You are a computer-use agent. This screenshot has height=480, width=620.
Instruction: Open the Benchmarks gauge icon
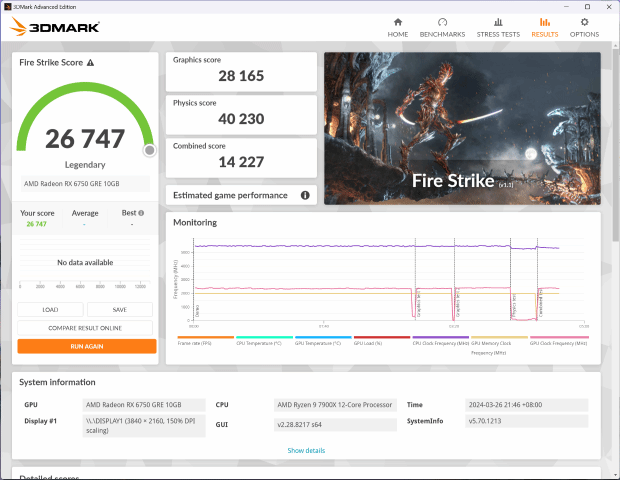coord(442,22)
